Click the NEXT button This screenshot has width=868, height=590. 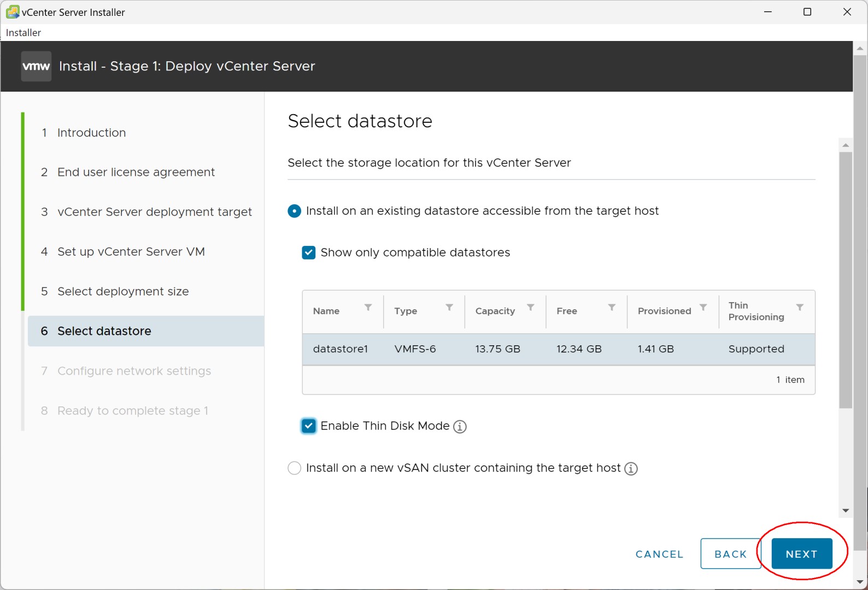802,554
